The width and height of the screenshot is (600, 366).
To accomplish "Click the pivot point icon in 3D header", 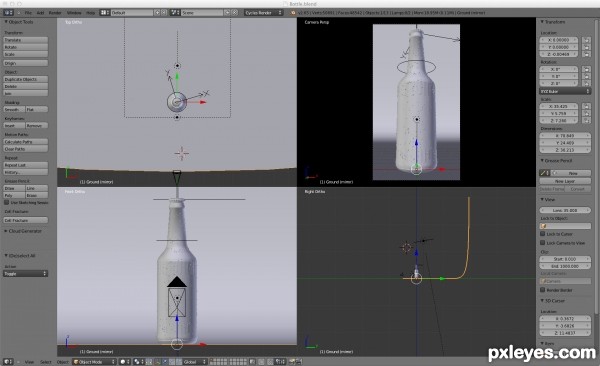I will click(x=139, y=361).
